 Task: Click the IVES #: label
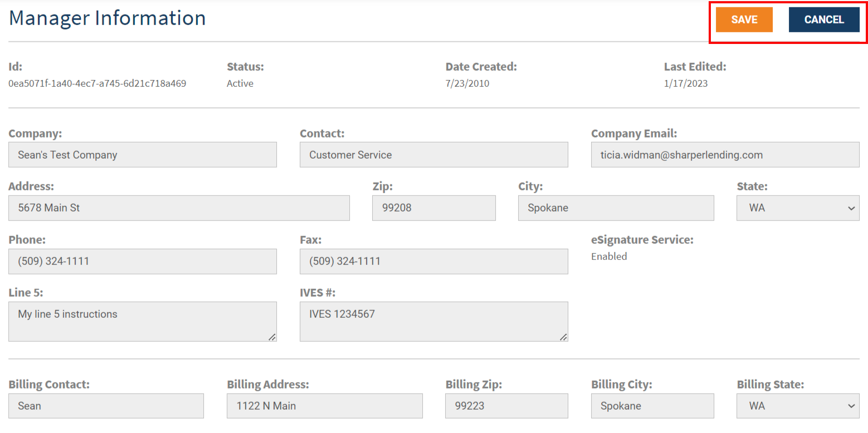(318, 293)
